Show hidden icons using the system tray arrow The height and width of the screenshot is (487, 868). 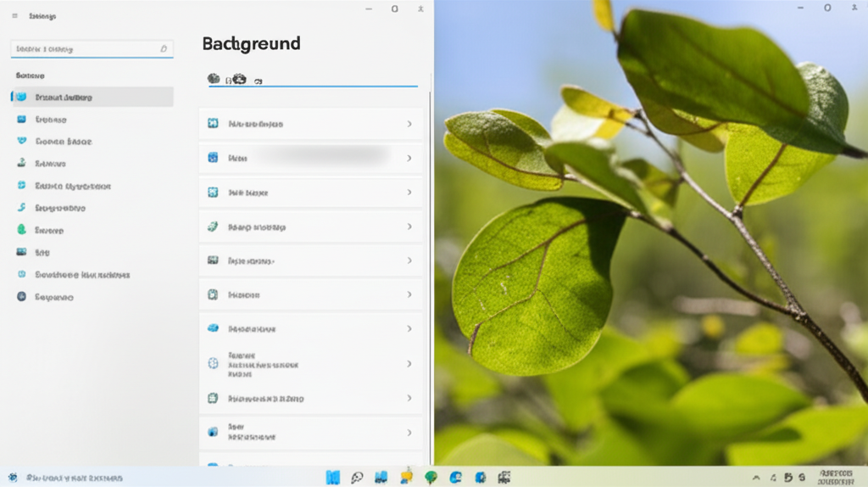(x=757, y=478)
